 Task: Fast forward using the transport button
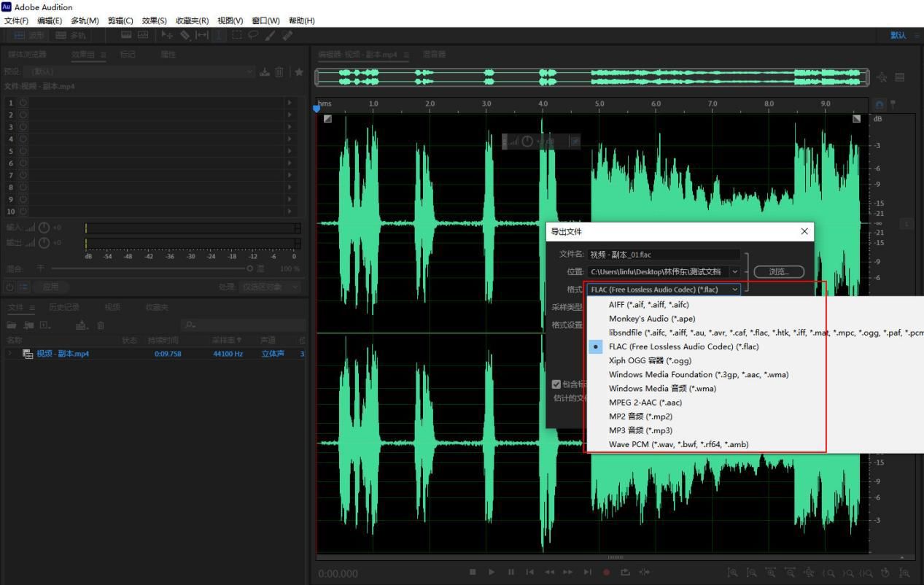coord(567,572)
